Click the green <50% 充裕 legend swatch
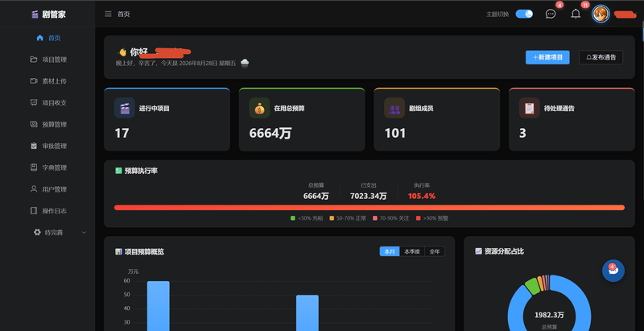Image resolution: width=644 pixels, height=331 pixels. [x=293, y=218]
